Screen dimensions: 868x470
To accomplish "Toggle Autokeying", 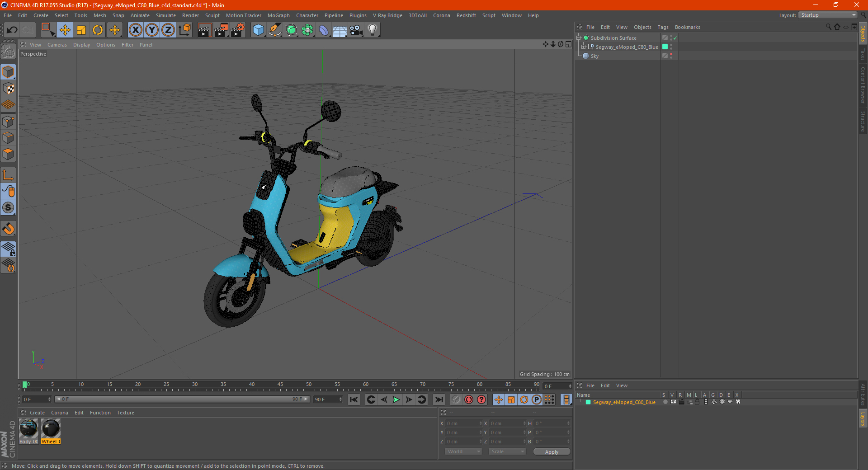I will point(469,399).
